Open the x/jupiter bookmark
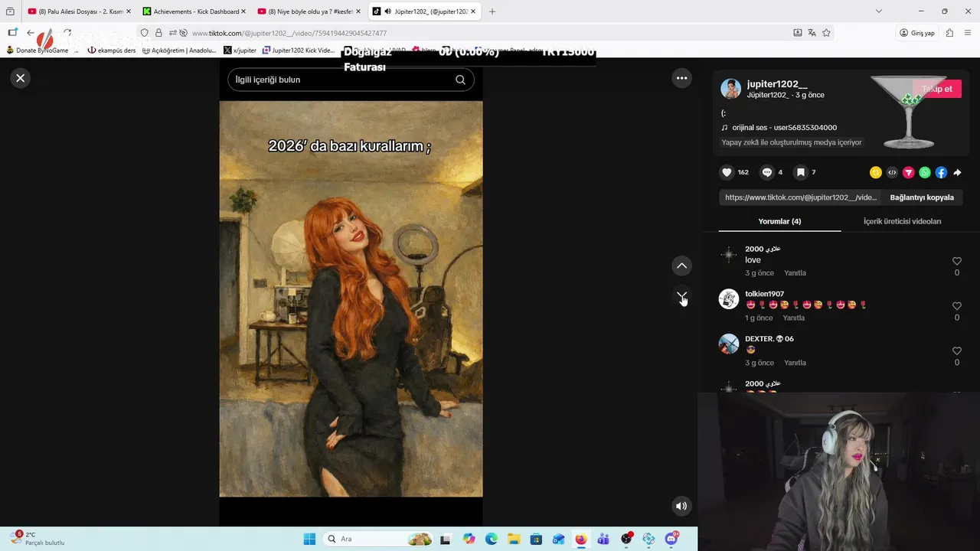The image size is (980, 551). [240, 51]
